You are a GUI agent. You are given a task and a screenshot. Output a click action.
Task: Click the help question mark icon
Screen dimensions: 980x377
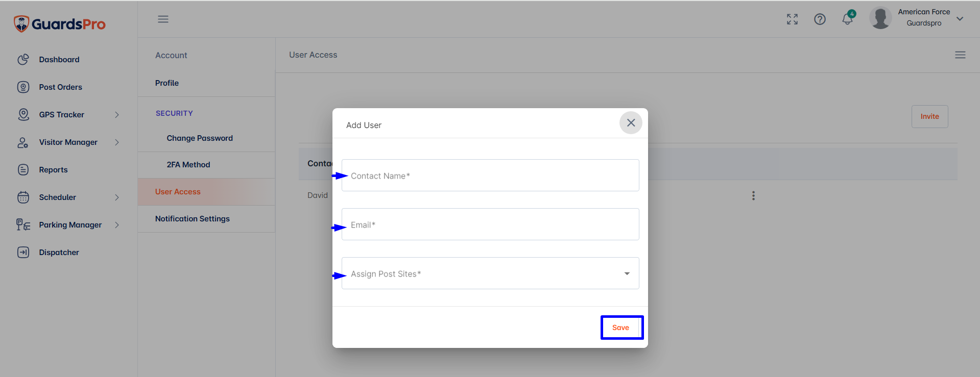pos(820,19)
